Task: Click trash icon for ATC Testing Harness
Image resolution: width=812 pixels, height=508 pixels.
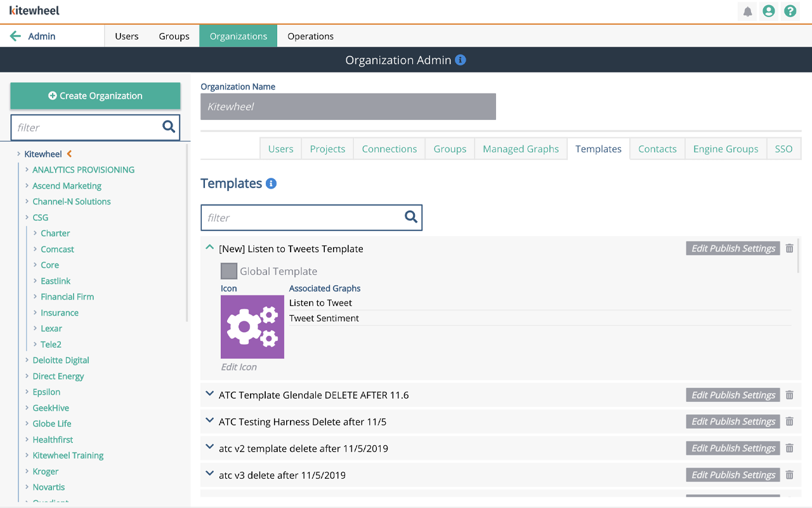Action: (x=789, y=422)
